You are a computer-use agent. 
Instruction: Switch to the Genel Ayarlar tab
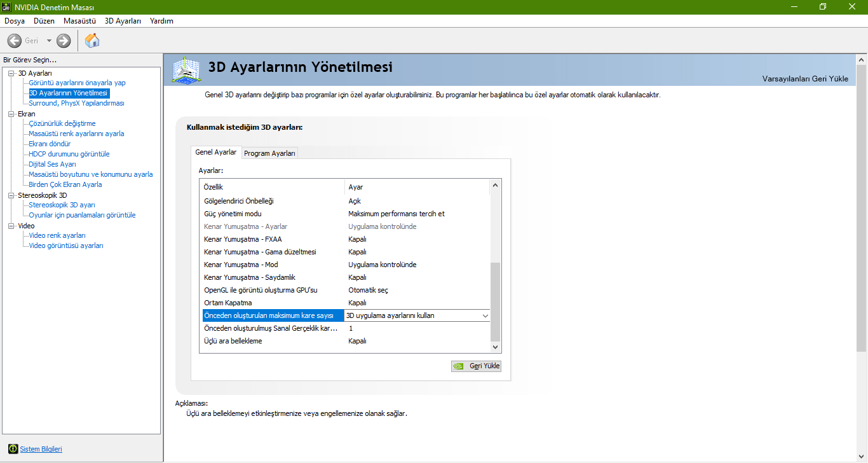(x=216, y=153)
